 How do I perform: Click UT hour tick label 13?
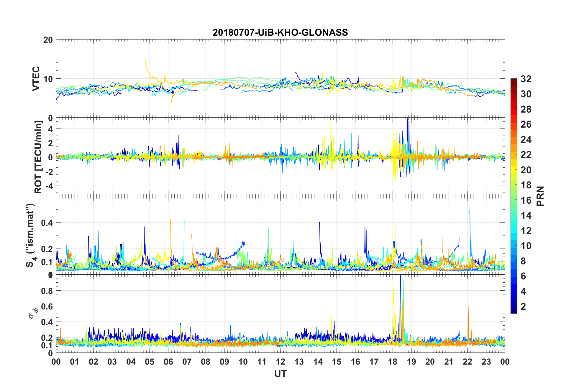pos(299,362)
